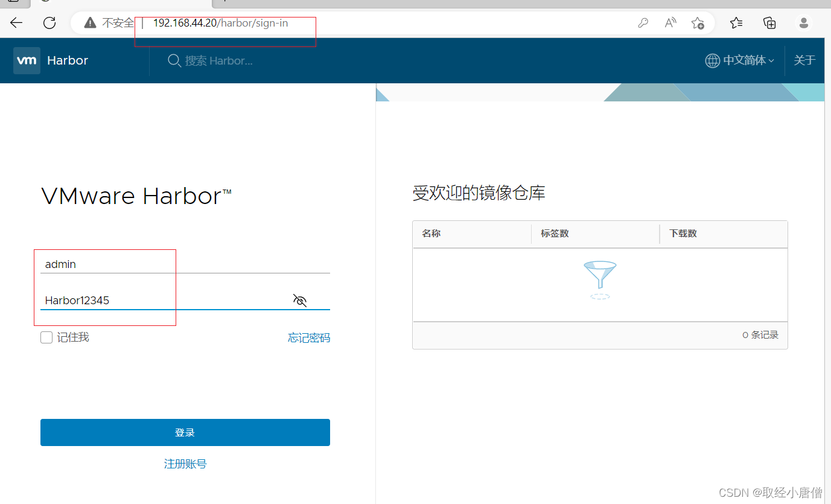831x504 pixels.
Task: Click the 搜索 Harbor search box
Action: (x=218, y=61)
